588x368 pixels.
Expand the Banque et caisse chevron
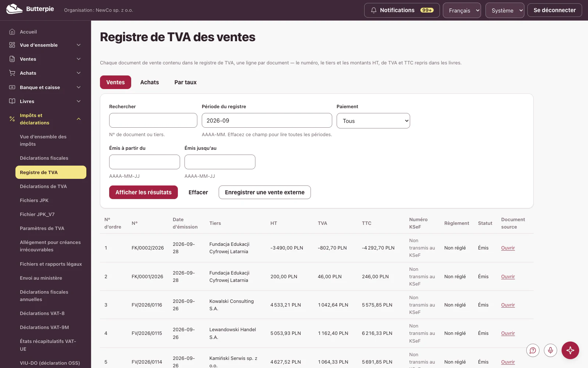pyautogui.click(x=79, y=87)
